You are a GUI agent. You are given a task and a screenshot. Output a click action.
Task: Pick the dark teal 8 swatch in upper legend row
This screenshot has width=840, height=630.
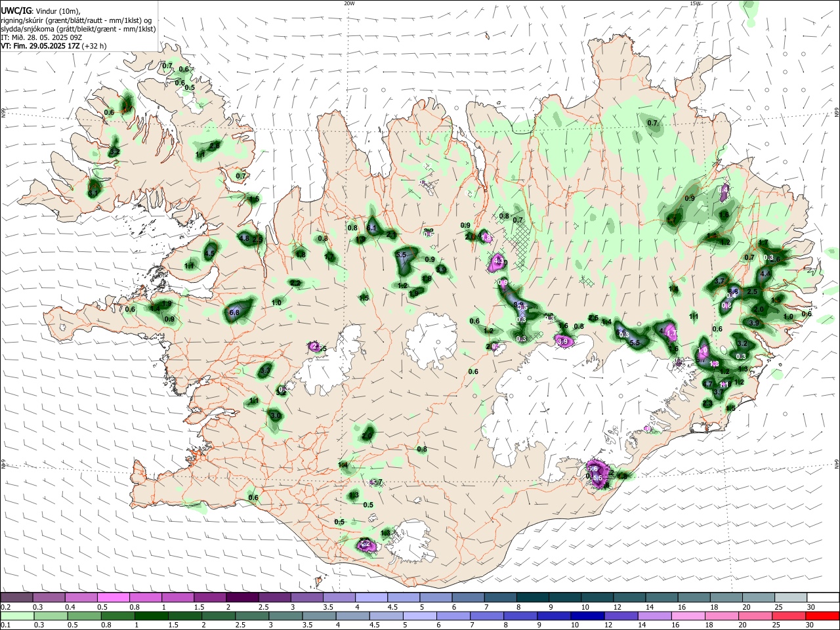click(533, 597)
